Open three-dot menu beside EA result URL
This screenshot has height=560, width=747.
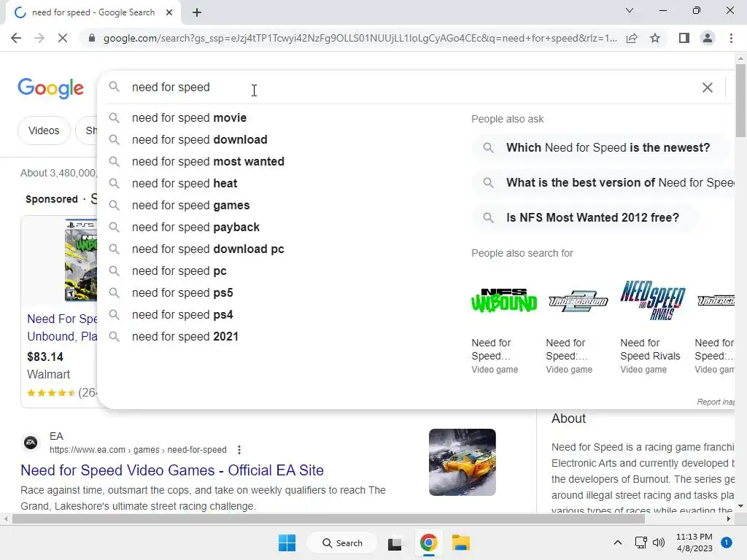click(239, 450)
